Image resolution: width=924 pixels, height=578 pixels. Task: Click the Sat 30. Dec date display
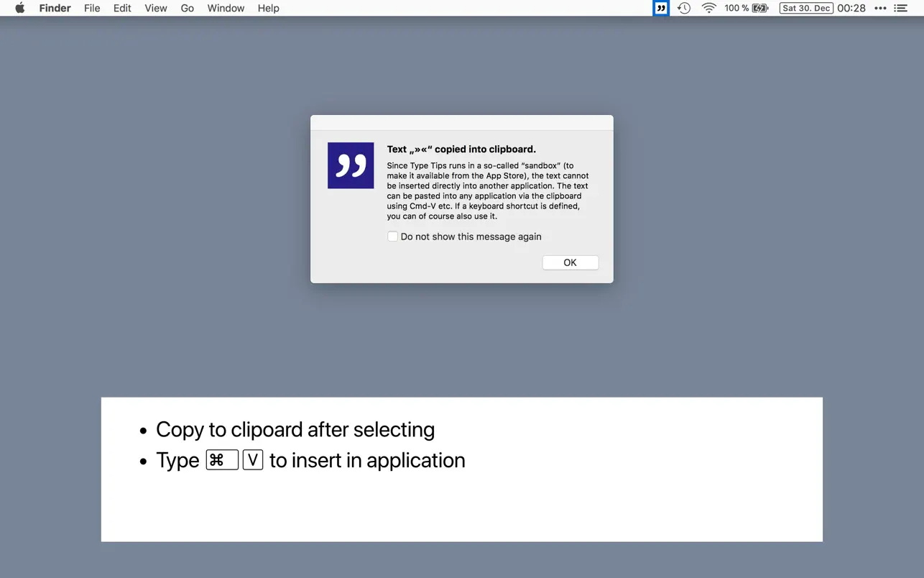[805, 8]
